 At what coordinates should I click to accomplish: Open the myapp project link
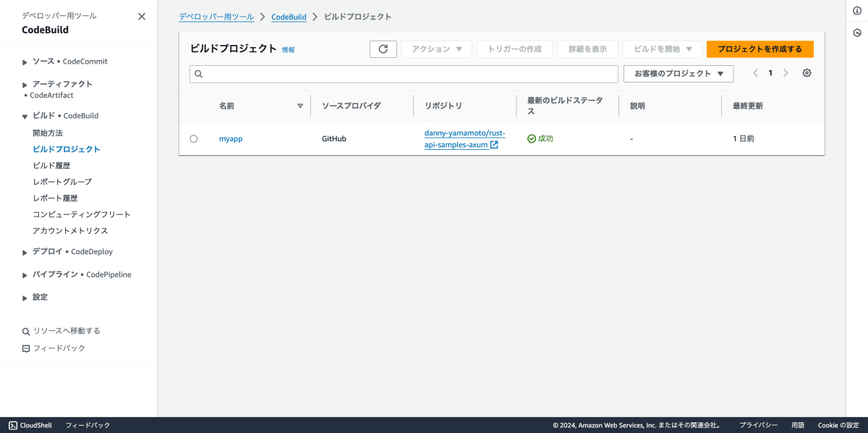[231, 138]
